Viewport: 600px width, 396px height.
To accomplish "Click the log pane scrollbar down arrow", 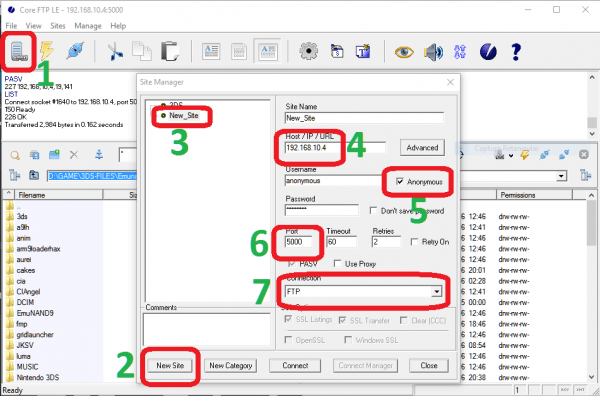I will pos(592,134).
